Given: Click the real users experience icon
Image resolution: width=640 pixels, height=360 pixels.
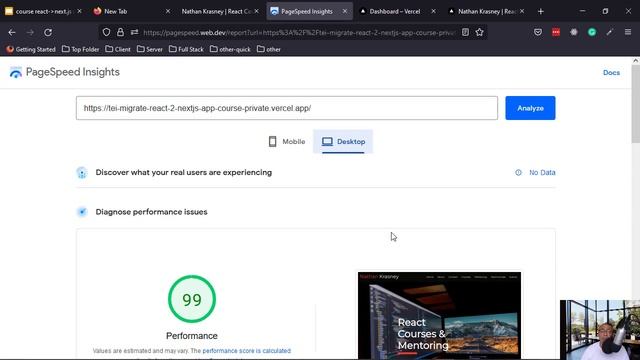Looking at the screenshot, I should pos(82,173).
